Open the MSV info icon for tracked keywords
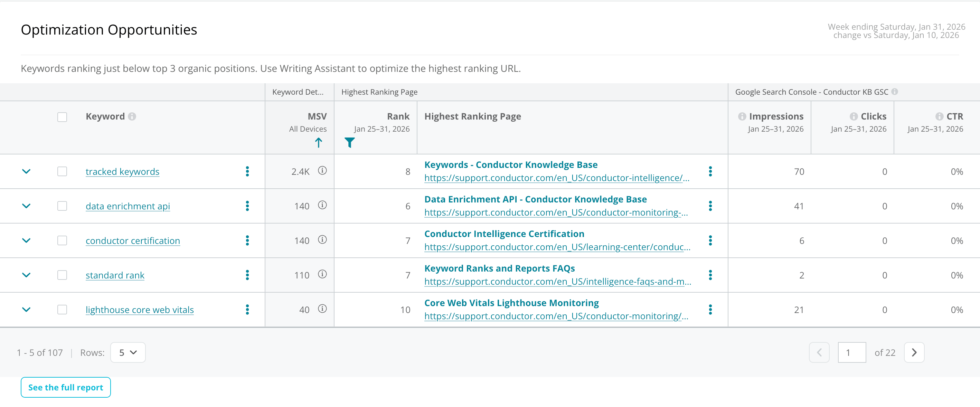This screenshot has height=407, width=980. coord(322,171)
